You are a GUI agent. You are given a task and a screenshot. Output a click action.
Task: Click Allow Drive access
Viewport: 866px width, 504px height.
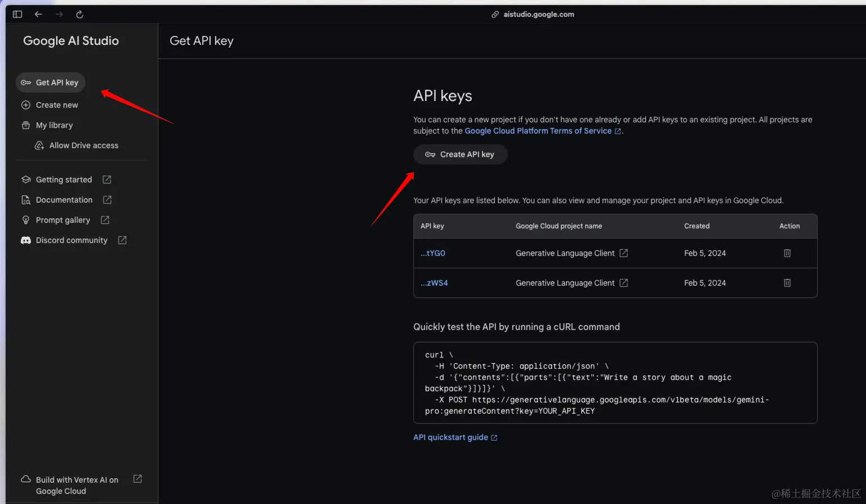77,145
